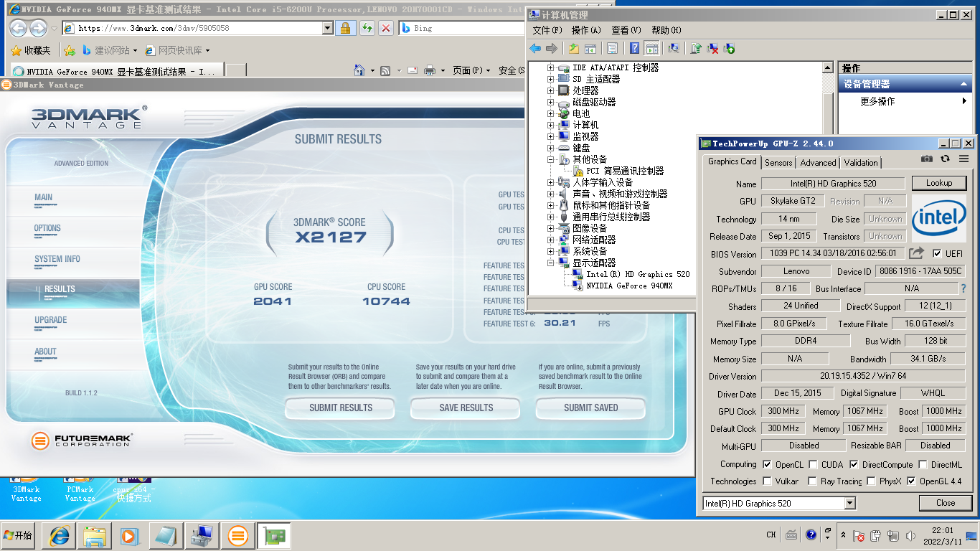Viewport: 980px width, 551px height.
Task: Collapse the 显示适配器 node in device tree
Action: click(x=551, y=263)
